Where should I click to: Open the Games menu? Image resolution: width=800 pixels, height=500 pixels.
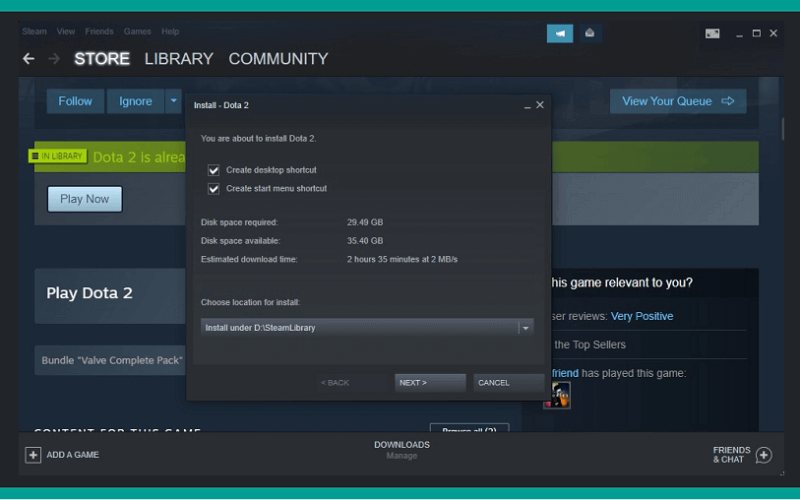pyautogui.click(x=137, y=32)
